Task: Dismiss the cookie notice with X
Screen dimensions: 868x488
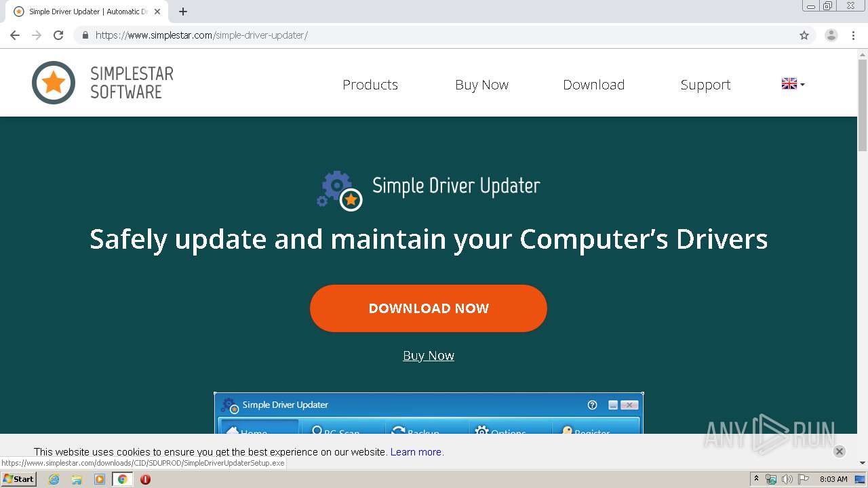Action: pos(840,451)
